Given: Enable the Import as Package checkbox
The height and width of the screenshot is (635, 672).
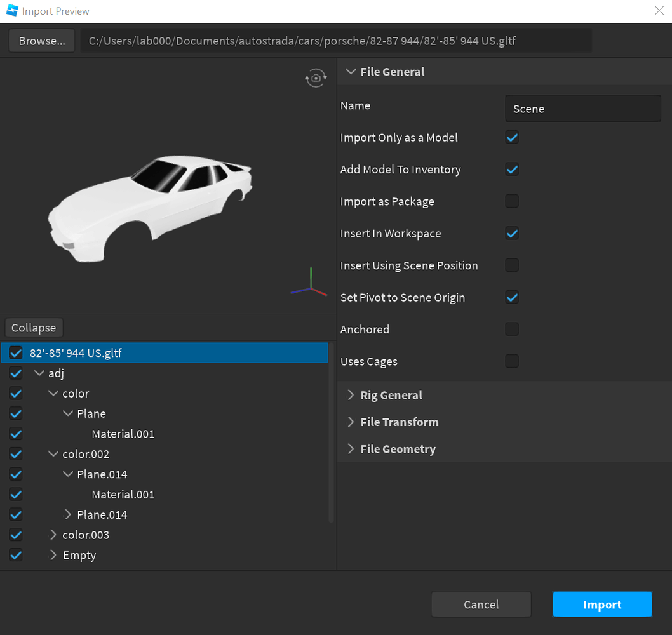Looking at the screenshot, I should [x=512, y=201].
